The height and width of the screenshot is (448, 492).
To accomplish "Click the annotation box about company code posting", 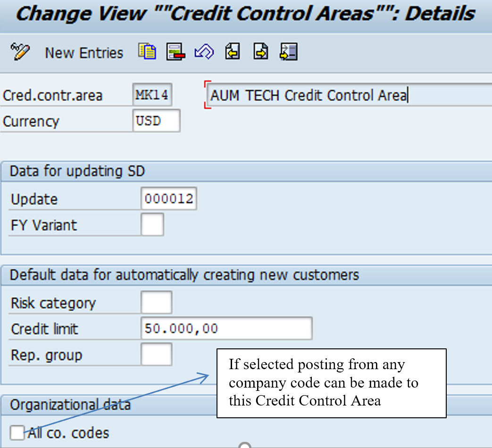I will click(331, 383).
